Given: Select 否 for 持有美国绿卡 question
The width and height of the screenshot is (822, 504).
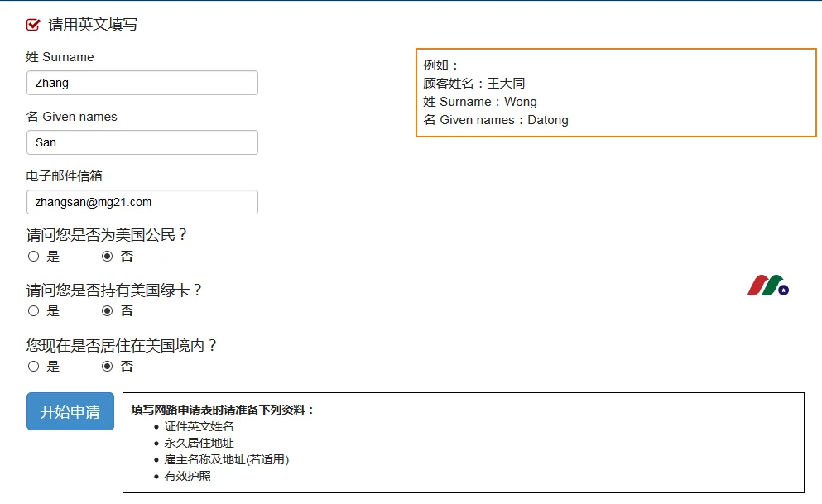Looking at the screenshot, I should pyautogui.click(x=107, y=310).
